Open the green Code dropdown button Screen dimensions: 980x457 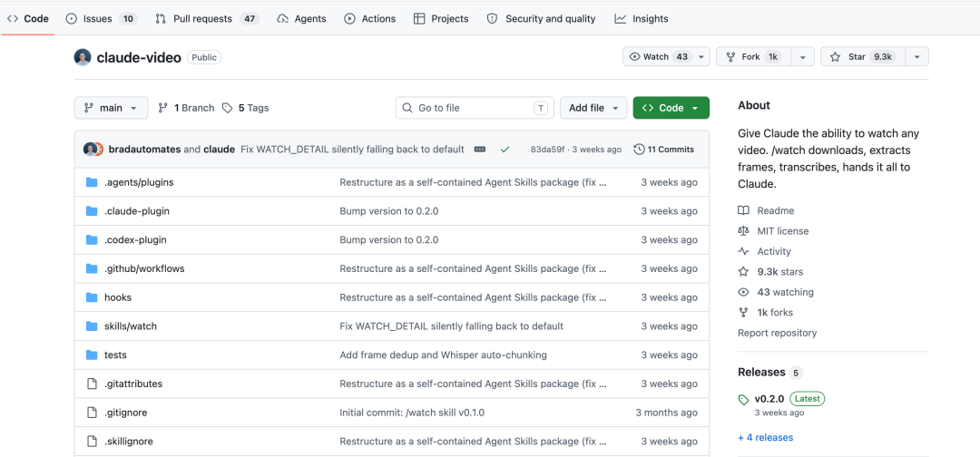pos(671,108)
